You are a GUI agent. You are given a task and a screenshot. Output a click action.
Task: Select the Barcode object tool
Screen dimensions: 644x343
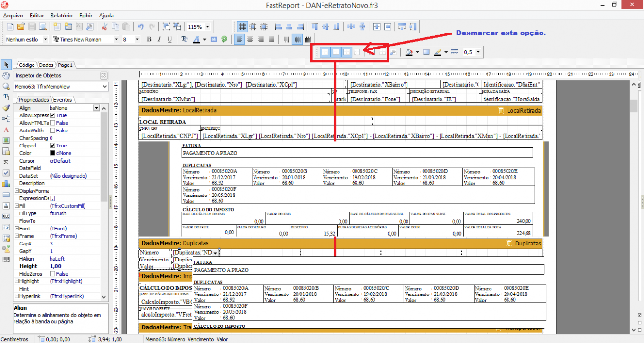point(6,260)
